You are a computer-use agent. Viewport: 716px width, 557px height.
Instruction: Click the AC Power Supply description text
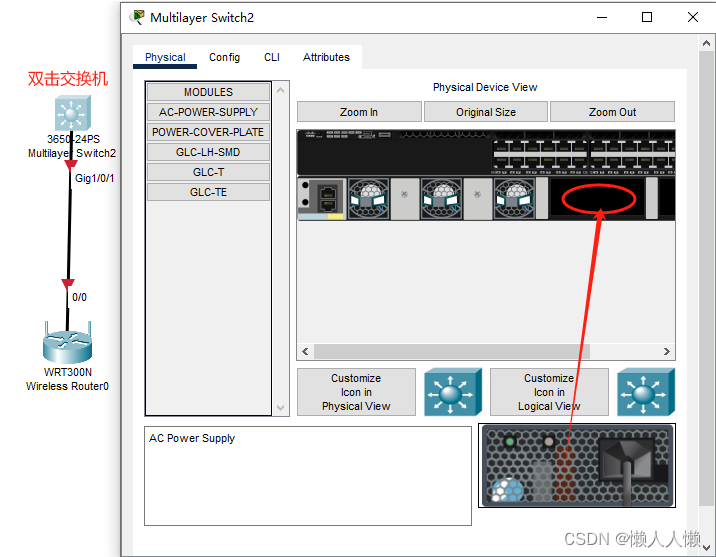click(192, 438)
